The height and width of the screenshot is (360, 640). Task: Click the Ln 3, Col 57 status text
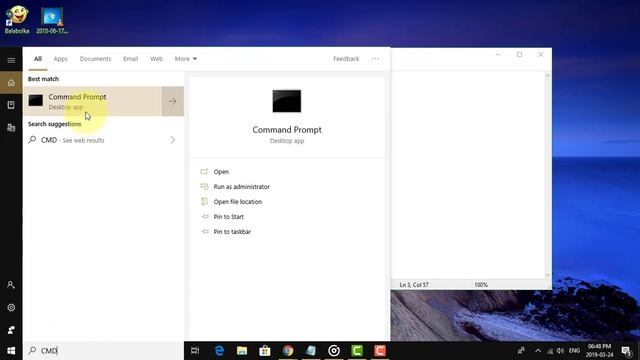click(414, 285)
